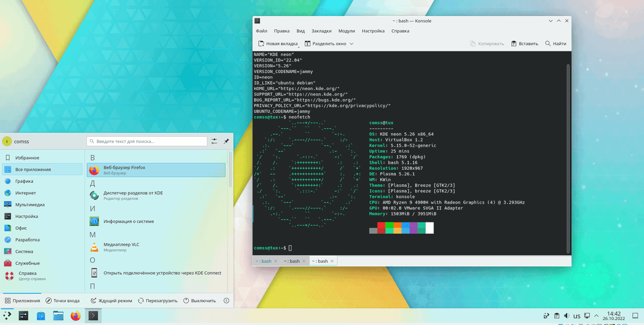Open the Файл menu in Konsole
This screenshot has width=644, height=325.
261,31
